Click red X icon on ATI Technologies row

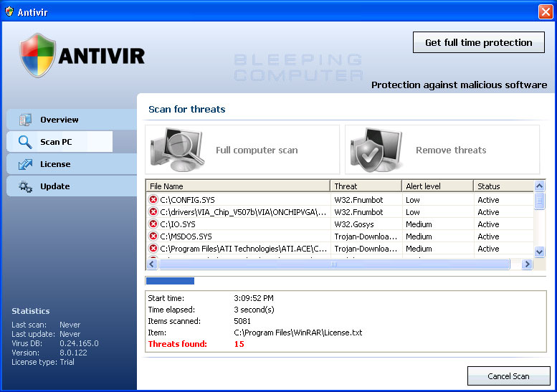pyautogui.click(x=153, y=248)
